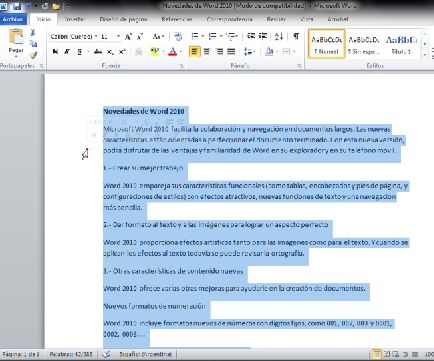434x361 pixels.
Task: Open the Aa change case dropdown
Action: click(x=159, y=37)
